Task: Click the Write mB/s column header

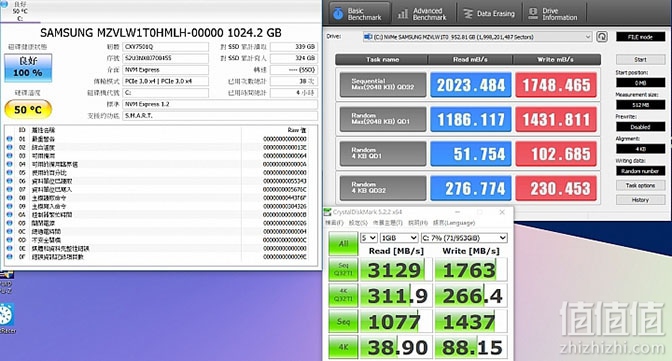Action: click(x=556, y=60)
